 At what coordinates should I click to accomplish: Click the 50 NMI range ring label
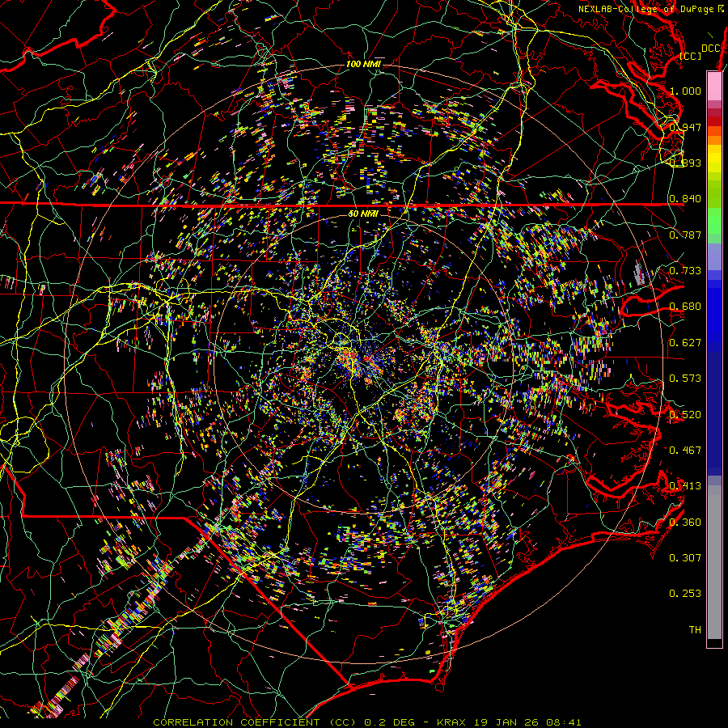[362, 214]
